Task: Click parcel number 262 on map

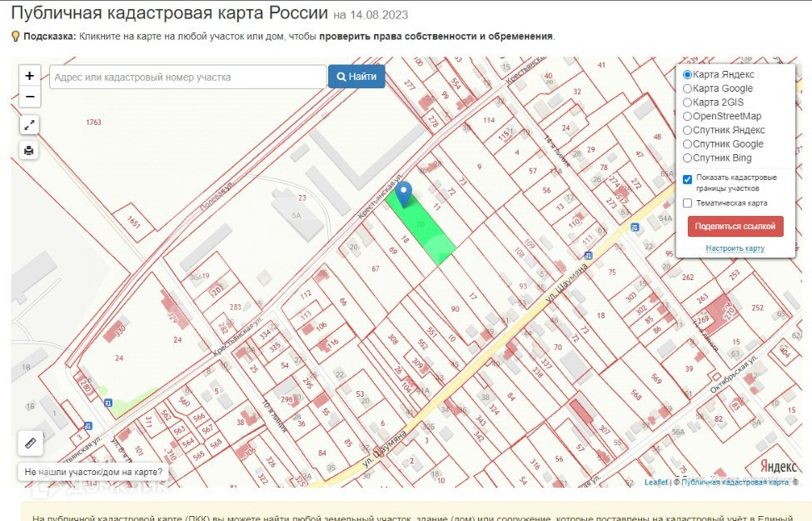Action: click(688, 277)
